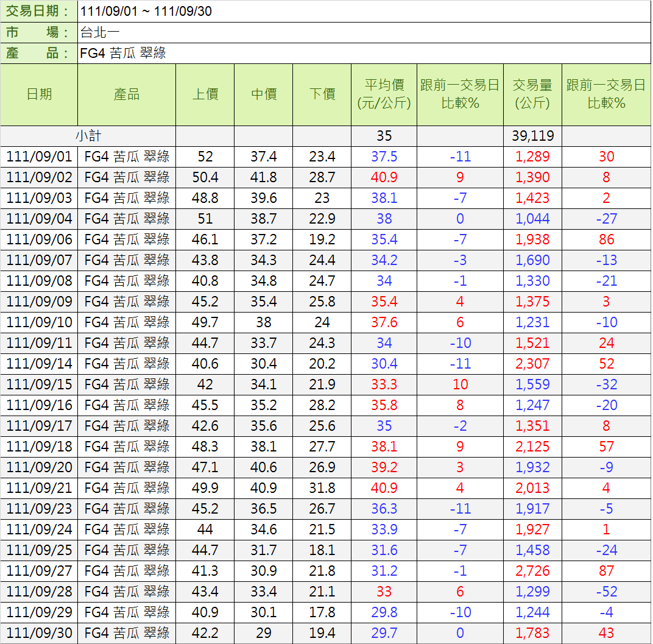Viewport: 653px width, 644px height.
Task: Select the product name field FG4 苦瓜 翠綠
Action: click(x=123, y=53)
